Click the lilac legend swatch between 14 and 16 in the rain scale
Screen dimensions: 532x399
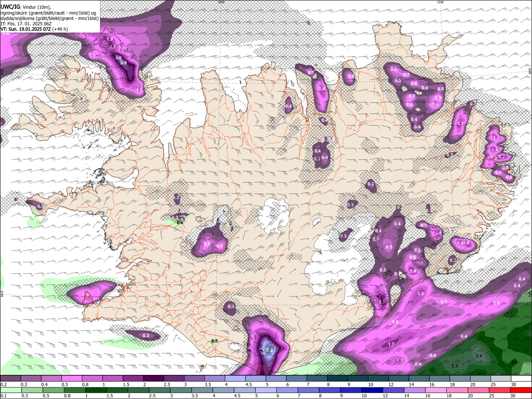(414, 390)
